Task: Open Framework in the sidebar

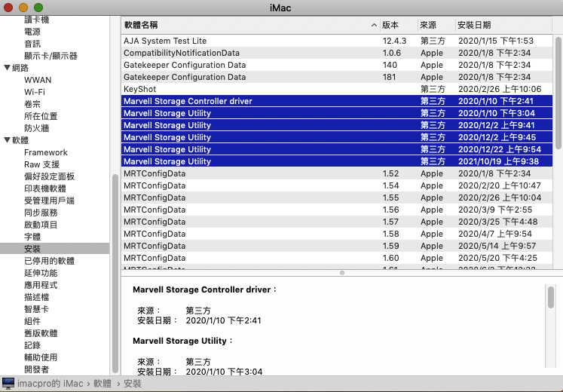Action: (46, 152)
